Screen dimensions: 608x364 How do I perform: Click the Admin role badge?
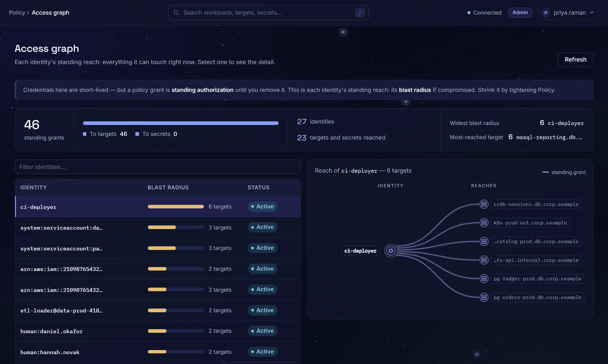click(x=520, y=13)
